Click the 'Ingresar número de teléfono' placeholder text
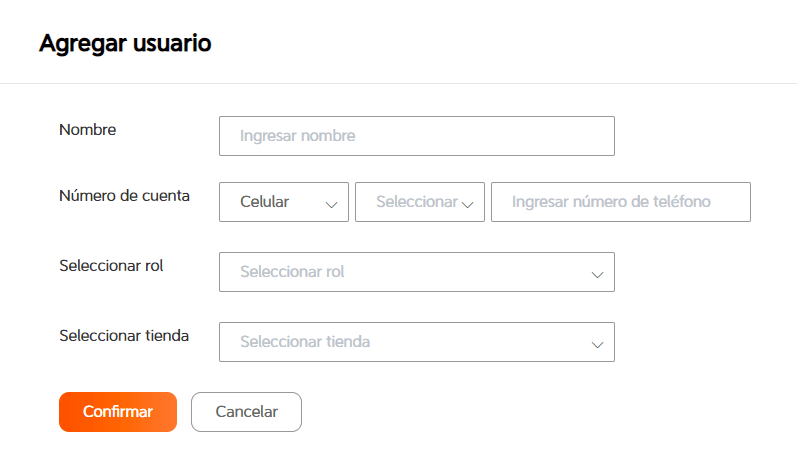 [x=611, y=202]
